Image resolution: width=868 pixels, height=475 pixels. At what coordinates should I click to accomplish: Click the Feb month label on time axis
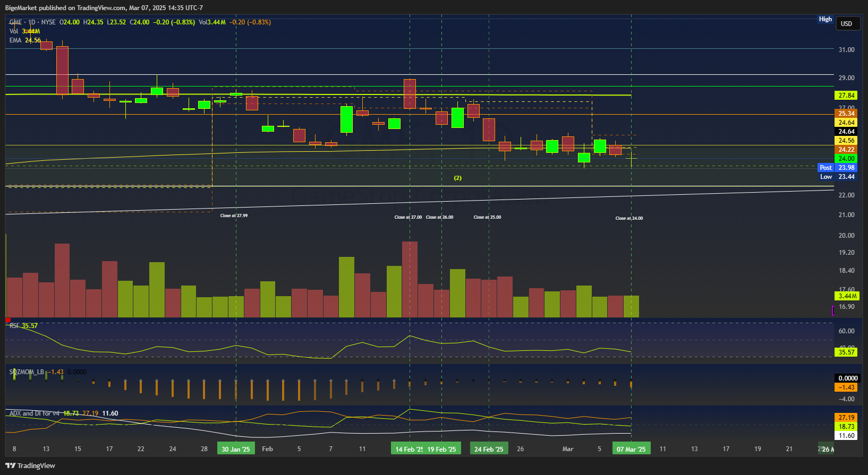[x=267, y=449]
